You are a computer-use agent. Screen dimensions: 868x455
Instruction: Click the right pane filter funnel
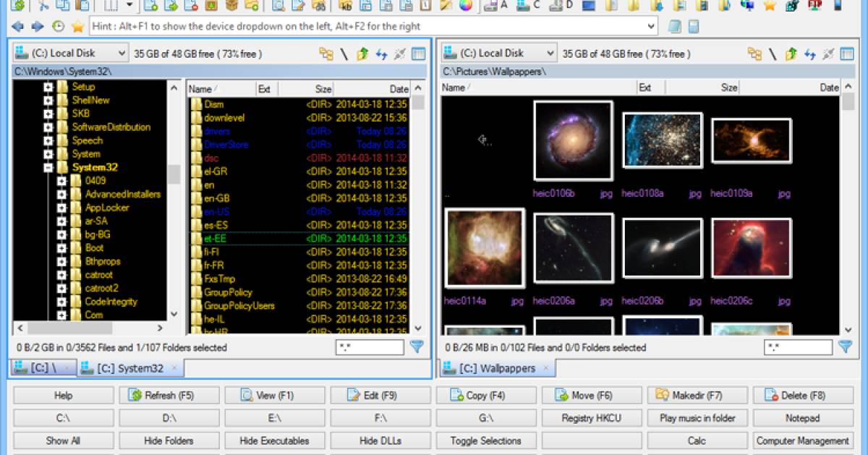click(846, 347)
